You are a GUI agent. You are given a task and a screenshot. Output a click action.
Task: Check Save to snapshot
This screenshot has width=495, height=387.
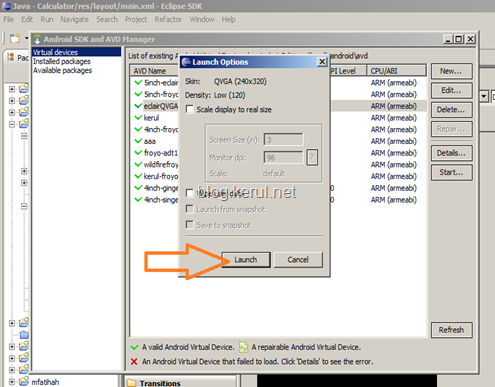190,225
